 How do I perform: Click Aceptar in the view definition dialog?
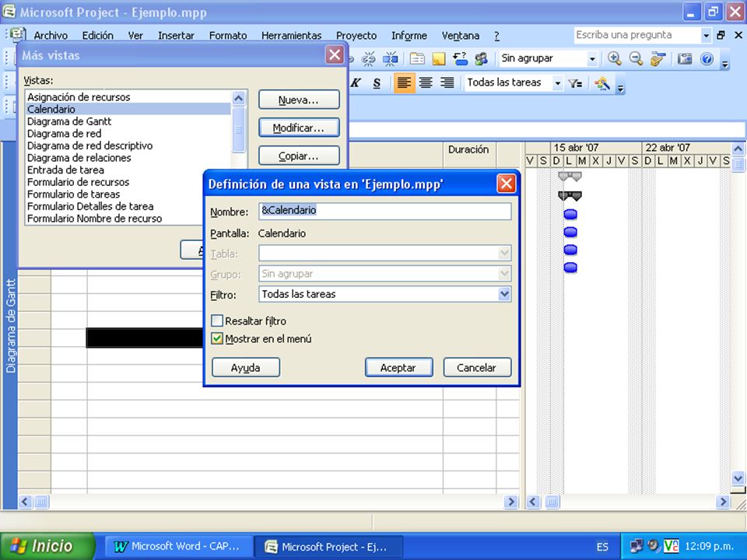[398, 368]
